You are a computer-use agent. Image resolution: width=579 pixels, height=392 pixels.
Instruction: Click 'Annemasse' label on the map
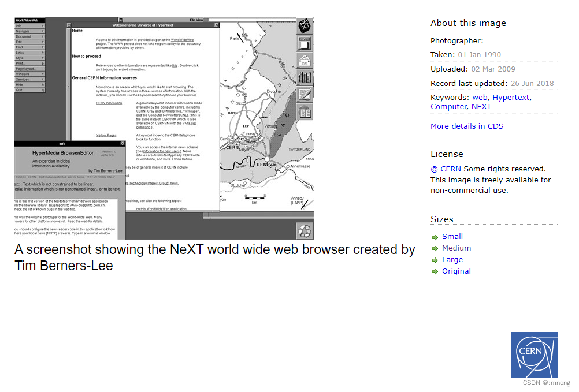click(x=300, y=166)
